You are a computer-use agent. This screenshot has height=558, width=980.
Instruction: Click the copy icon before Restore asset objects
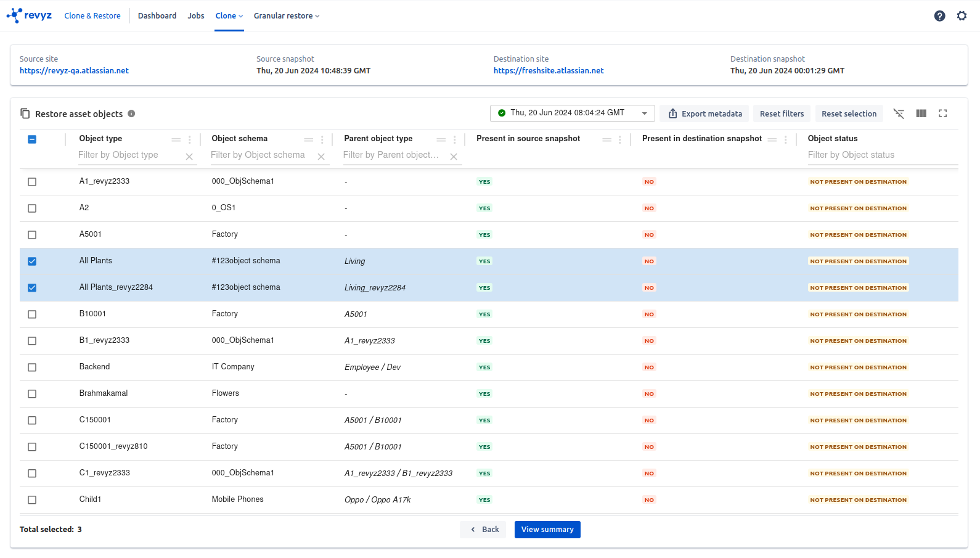[x=25, y=113]
